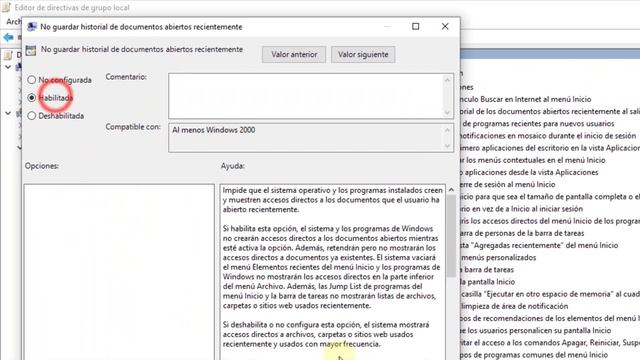
Task: Click the policy setting icon beside the heading
Action: pyautogui.click(x=31, y=50)
